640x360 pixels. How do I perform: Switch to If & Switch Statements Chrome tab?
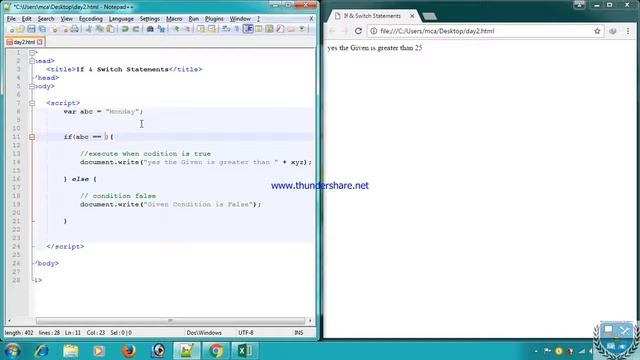(372, 16)
